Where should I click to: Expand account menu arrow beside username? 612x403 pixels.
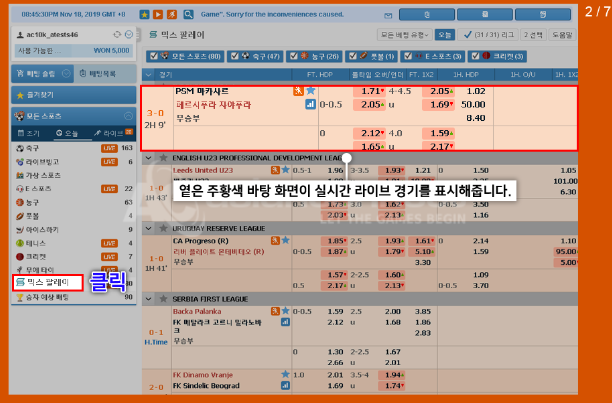(x=129, y=35)
